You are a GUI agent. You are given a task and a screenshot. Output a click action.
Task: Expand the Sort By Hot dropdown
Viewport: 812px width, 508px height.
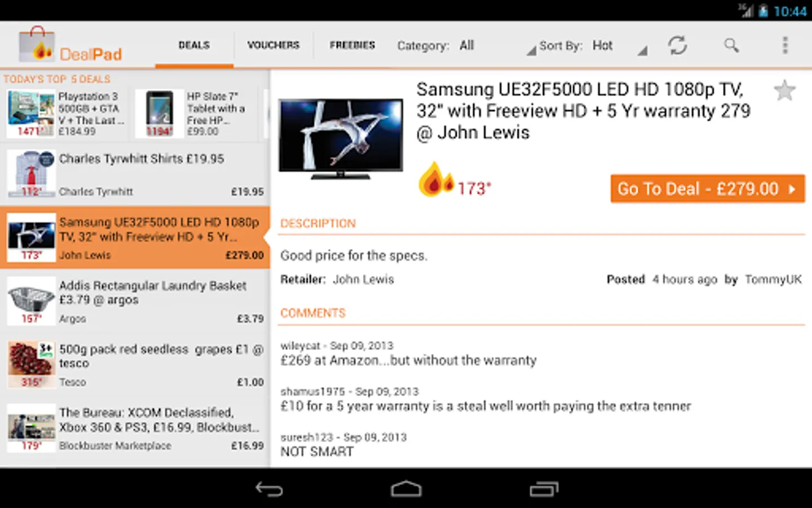592,46
